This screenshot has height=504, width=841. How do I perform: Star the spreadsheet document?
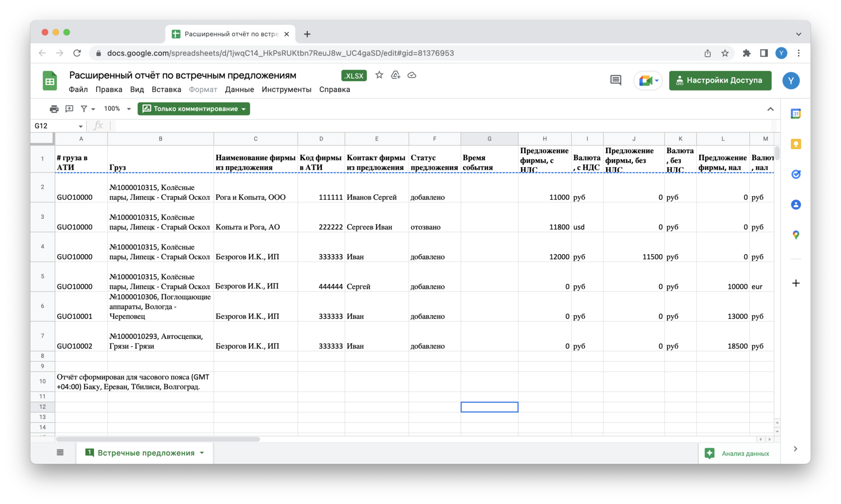point(379,75)
